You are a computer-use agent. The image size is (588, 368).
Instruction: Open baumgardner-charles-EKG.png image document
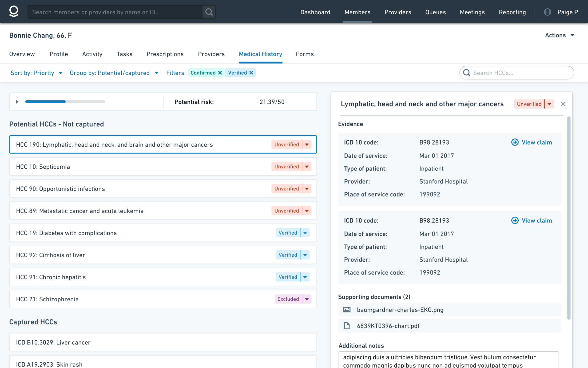(400, 310)
